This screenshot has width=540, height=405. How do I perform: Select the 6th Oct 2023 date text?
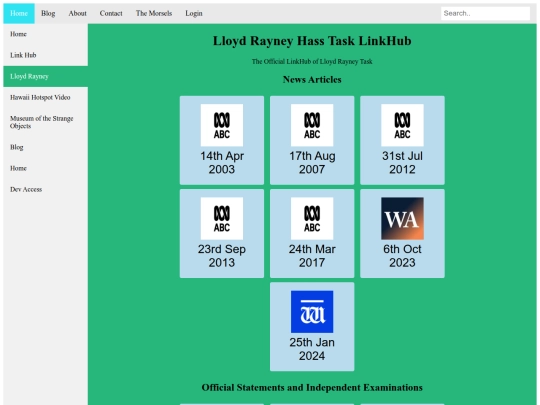point(402,256)
